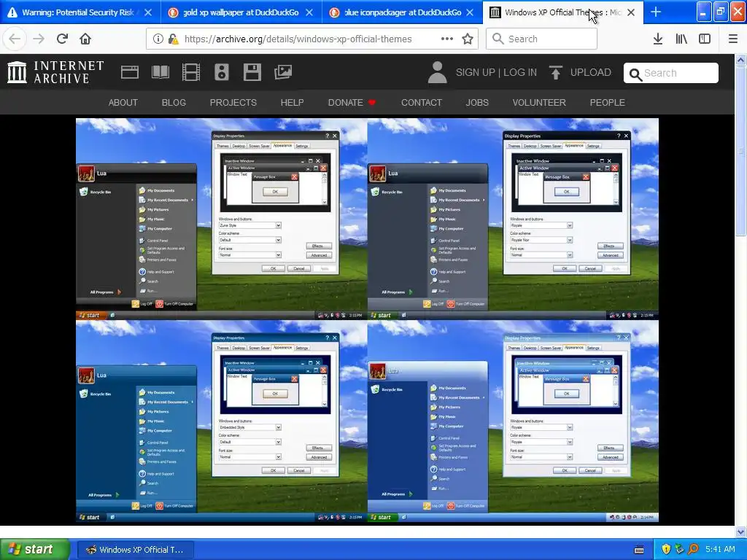Open the Audio speaker icon
The image size is (747, 560).
(x=222, y=72)
